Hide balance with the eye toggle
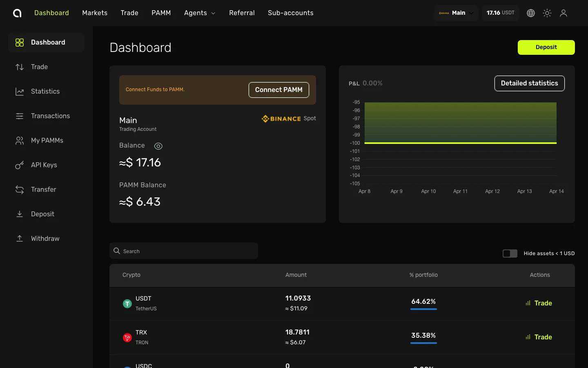This screenshot has height=368, width=588. 158,146
